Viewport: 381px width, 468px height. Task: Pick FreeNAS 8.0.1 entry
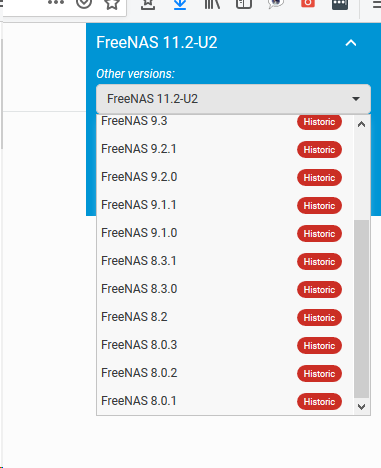click(x=225, y=401)
